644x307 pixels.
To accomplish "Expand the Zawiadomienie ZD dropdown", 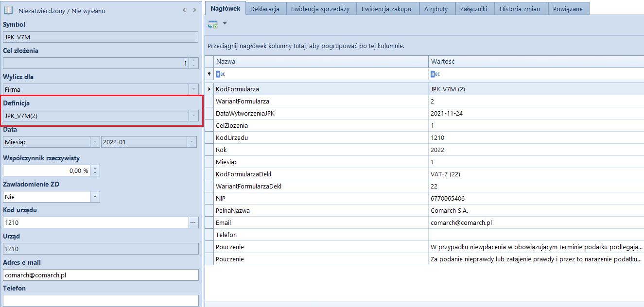I will [95, 197].
